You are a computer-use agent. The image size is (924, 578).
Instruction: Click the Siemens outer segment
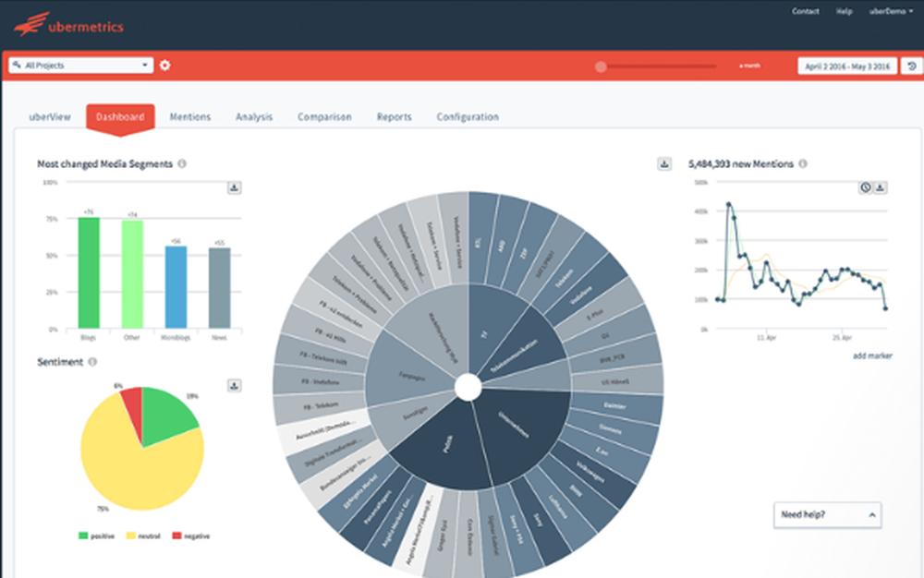tap(610, 429)
